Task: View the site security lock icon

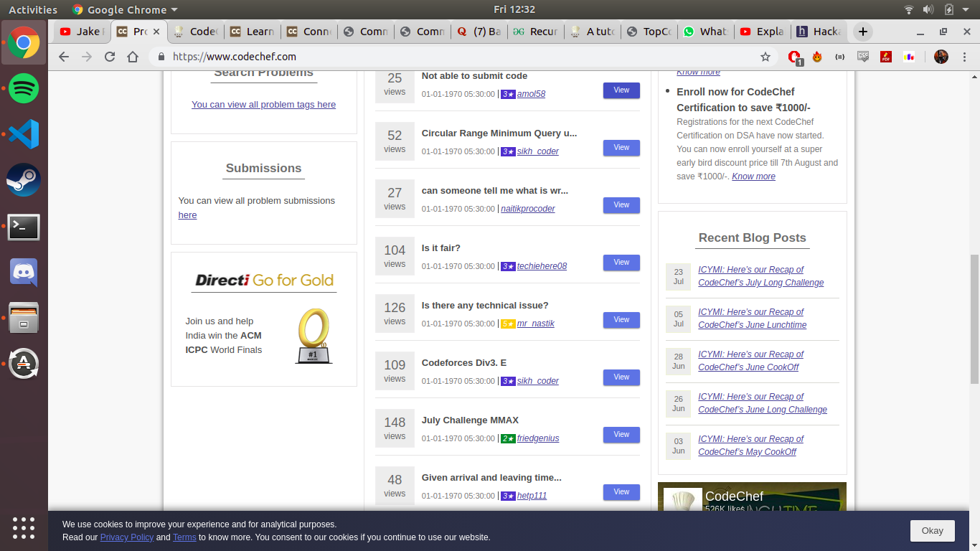Action: [x=161, y=57]
